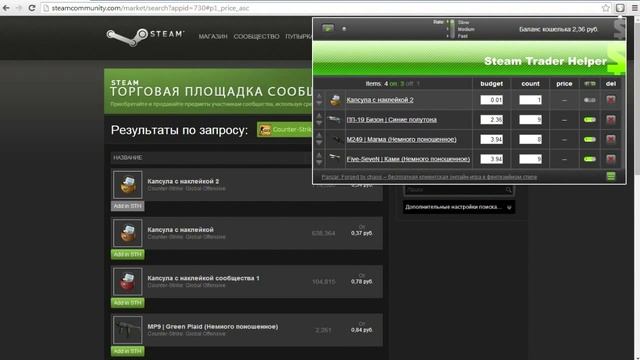This screenshot has height=360, width=640.
Task: Open the Chrome menu icon
Action: coord(635,8)
